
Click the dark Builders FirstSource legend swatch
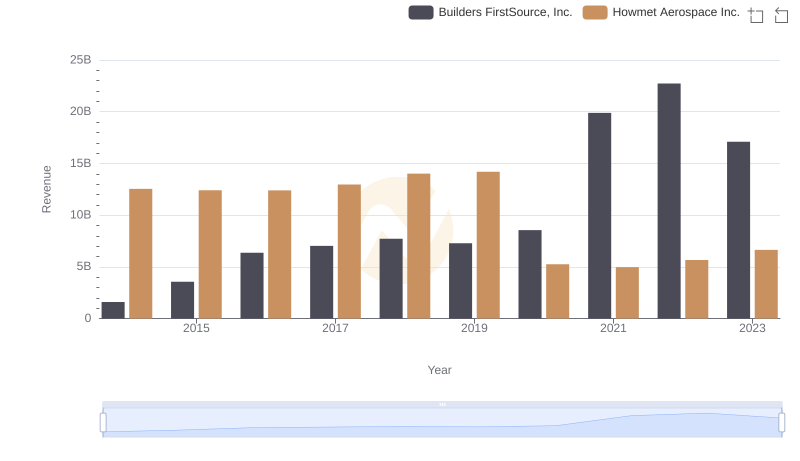tap(421, 12)
